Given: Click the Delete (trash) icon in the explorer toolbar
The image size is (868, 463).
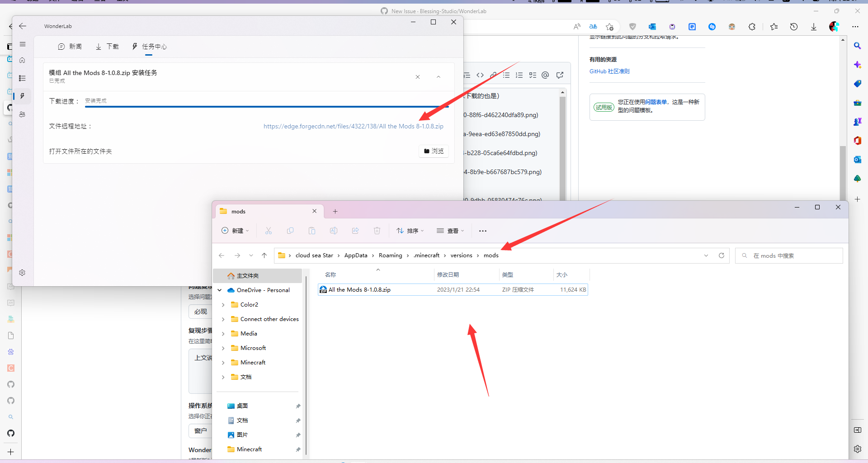Looking at the screenshot, I should (377, 231).
